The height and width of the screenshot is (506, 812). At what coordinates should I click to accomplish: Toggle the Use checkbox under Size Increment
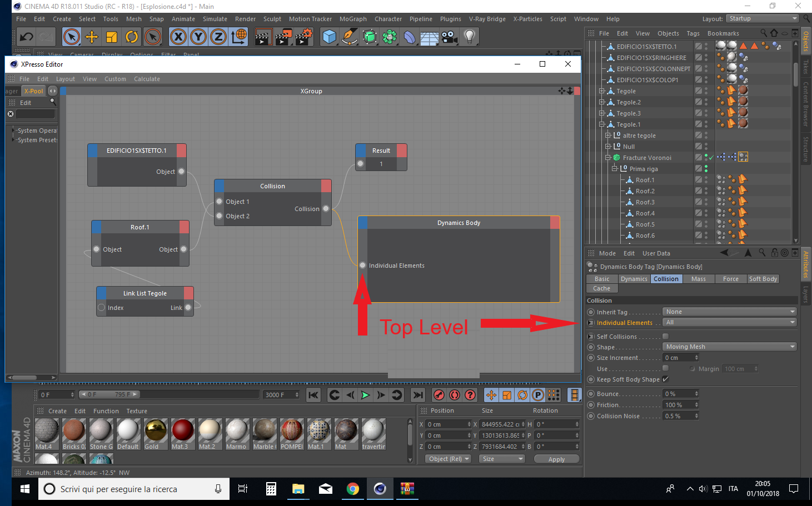(666, 368)
